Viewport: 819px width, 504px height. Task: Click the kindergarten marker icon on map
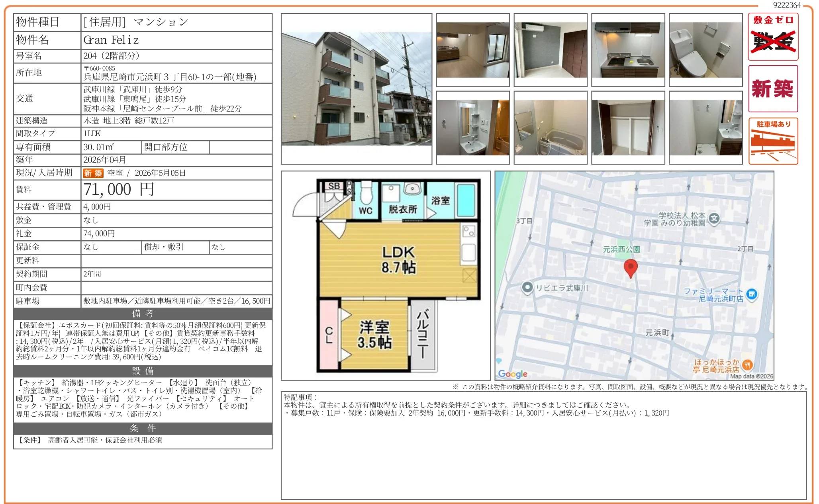coord(714,218)
